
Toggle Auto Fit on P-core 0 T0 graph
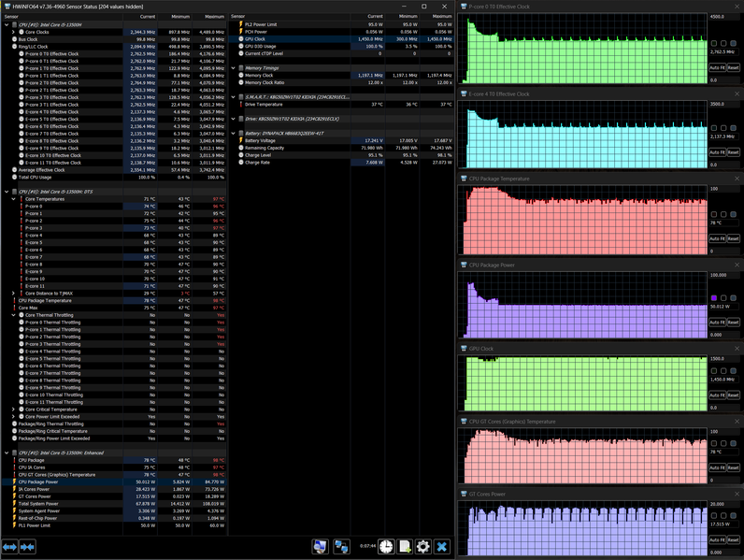[715, 68]
